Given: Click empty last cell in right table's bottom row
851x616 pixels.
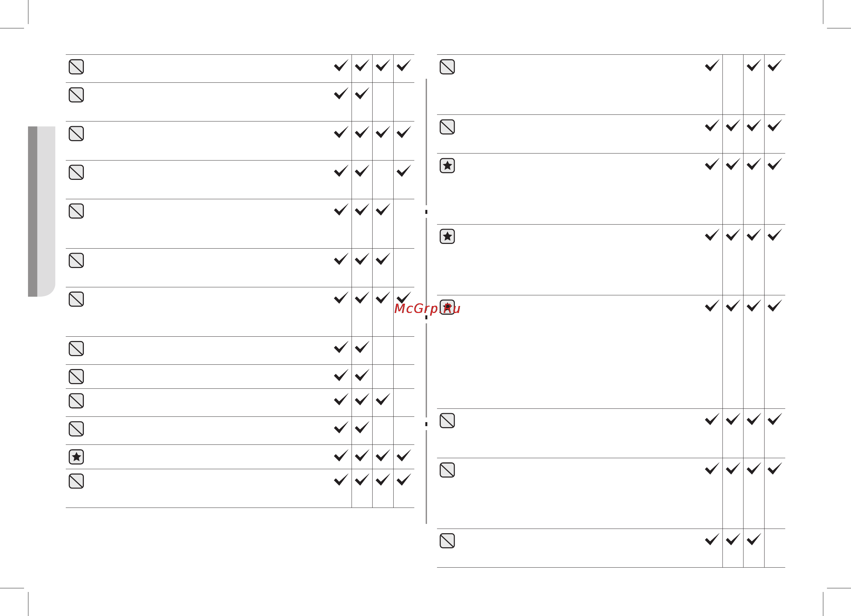Looking at the screenshot, I should click(775, 548).
